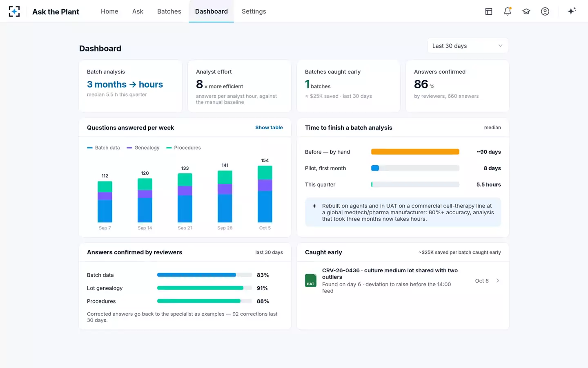Click the This quarter progress bar
Viewport: 588px width, 368px height.
pos(415,184)
